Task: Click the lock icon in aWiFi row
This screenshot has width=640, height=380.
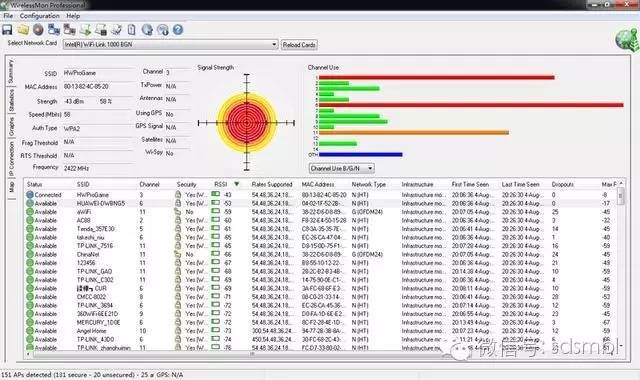Action: (x=178, y=212)
